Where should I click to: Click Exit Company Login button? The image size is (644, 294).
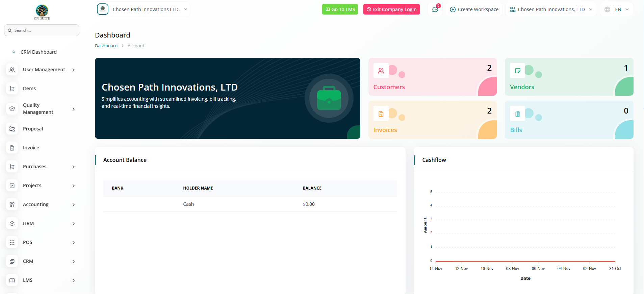pyautogui.click(x=391, y=9)
